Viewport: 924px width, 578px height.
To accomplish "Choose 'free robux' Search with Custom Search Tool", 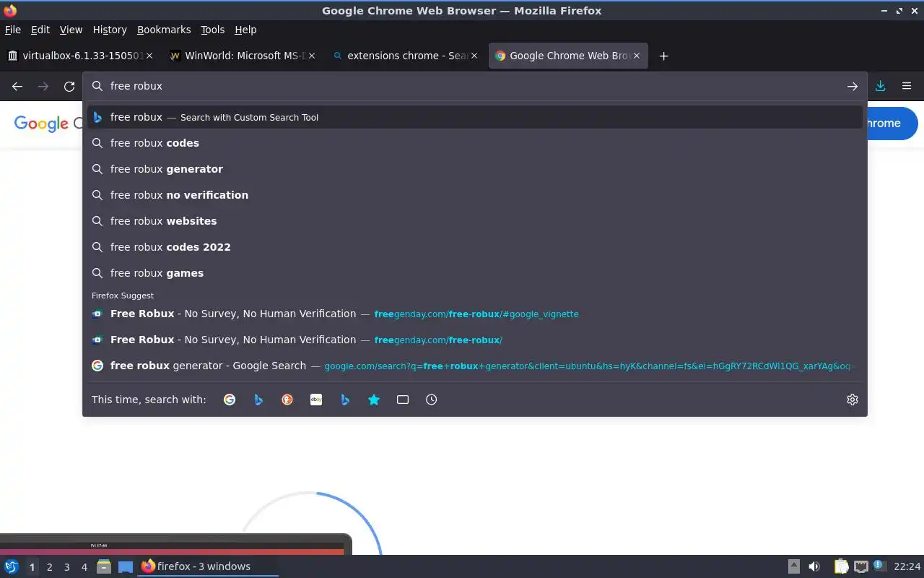I will pyautogui.click(x=475, y=117).
